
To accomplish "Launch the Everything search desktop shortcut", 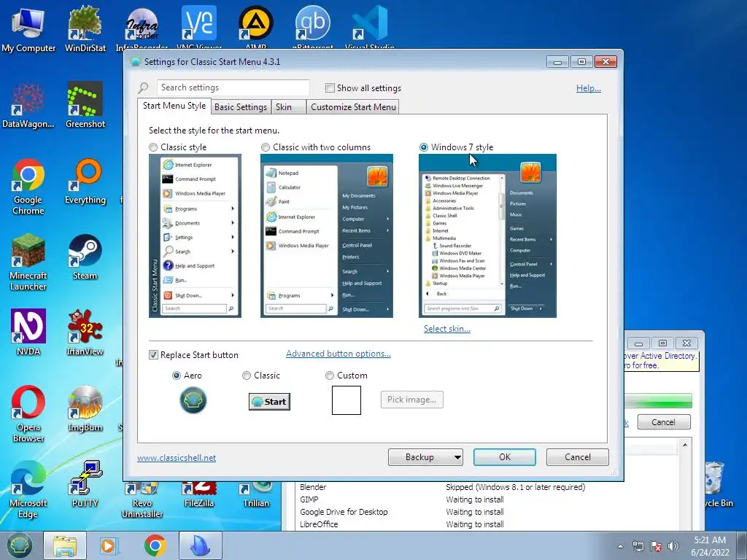I will tap(85, 182).
